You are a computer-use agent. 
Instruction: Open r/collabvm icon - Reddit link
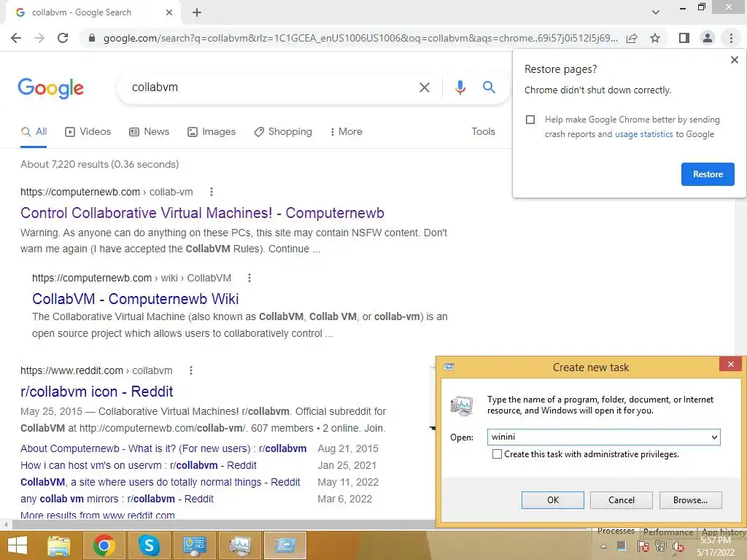(97, 392)
